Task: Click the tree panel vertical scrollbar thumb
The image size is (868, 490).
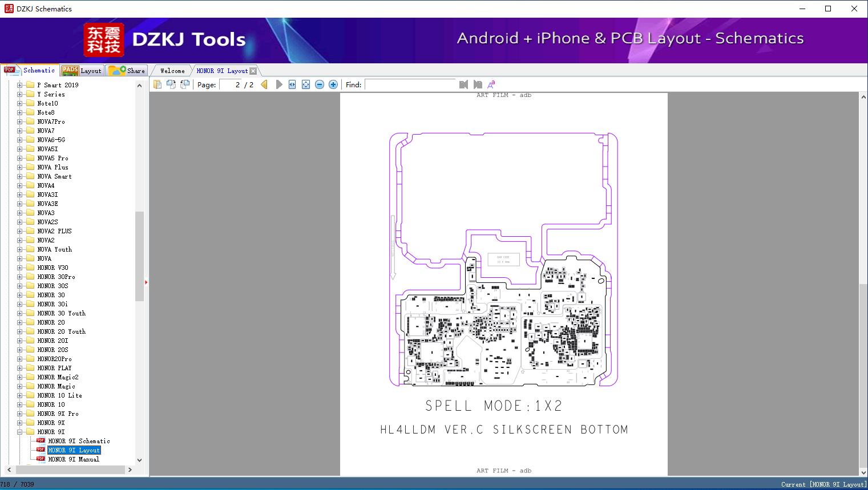Action: point(139,256)
